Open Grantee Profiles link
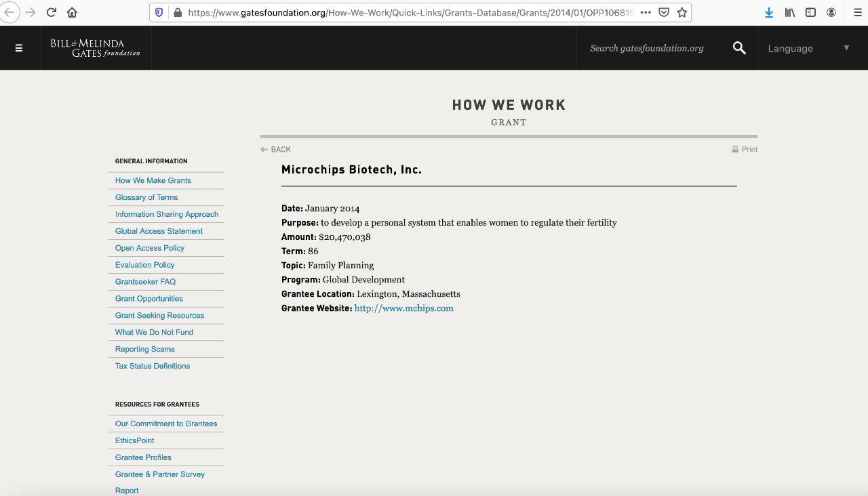This screenshot has width=868, height=496. coord(143,457)
